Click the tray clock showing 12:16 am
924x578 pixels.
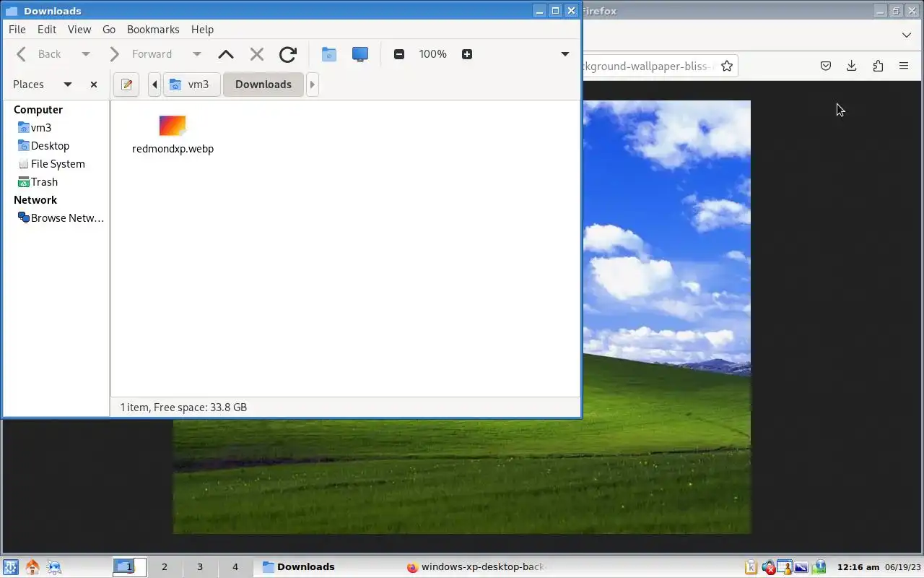[x=858, y=567]
